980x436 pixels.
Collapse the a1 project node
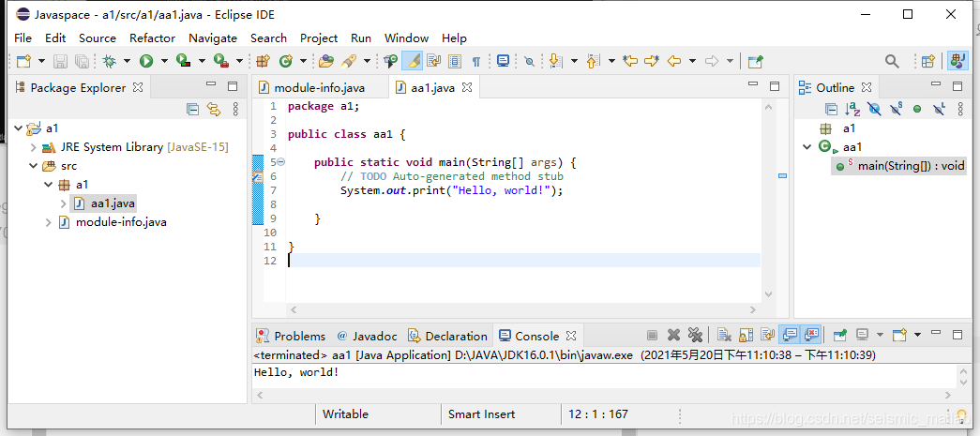click(18, 128)
